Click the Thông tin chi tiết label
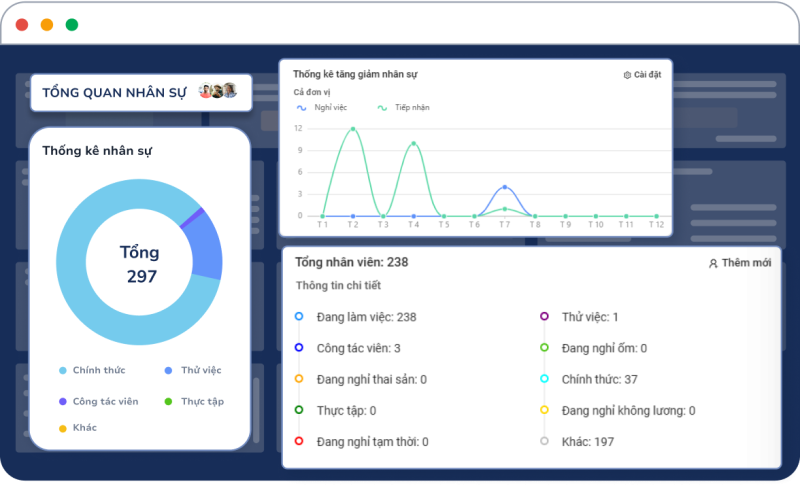 [x=338, y=285]
